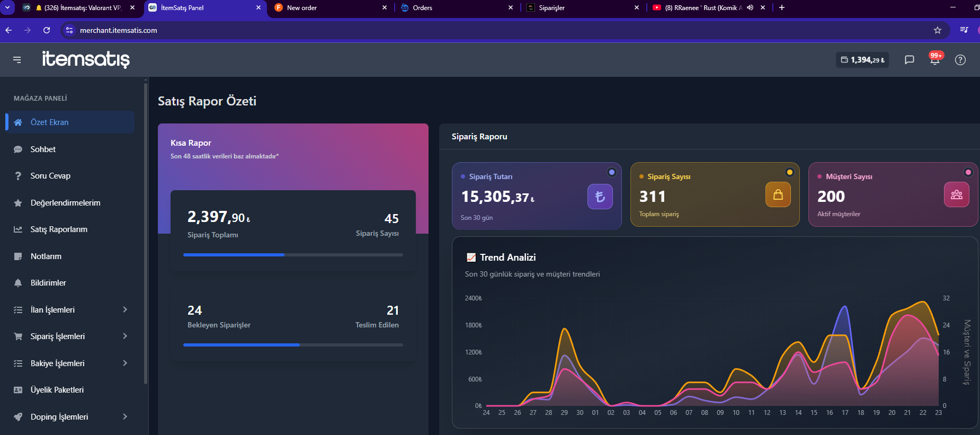Click the Sipariş Toplamı progress bar
This screenshot has height=435, width=980.
click(293, 255)
